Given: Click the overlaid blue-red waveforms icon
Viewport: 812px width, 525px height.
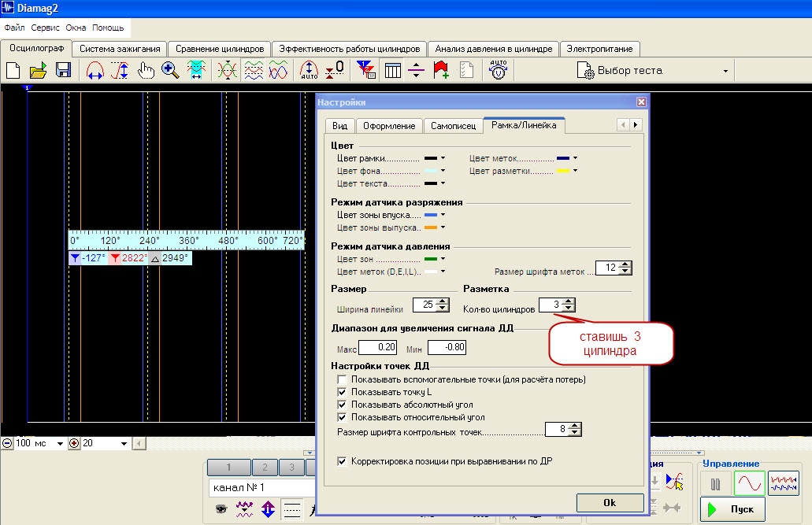Looking at the screenshot, I should pyautogui.click(x=278, y=70).
